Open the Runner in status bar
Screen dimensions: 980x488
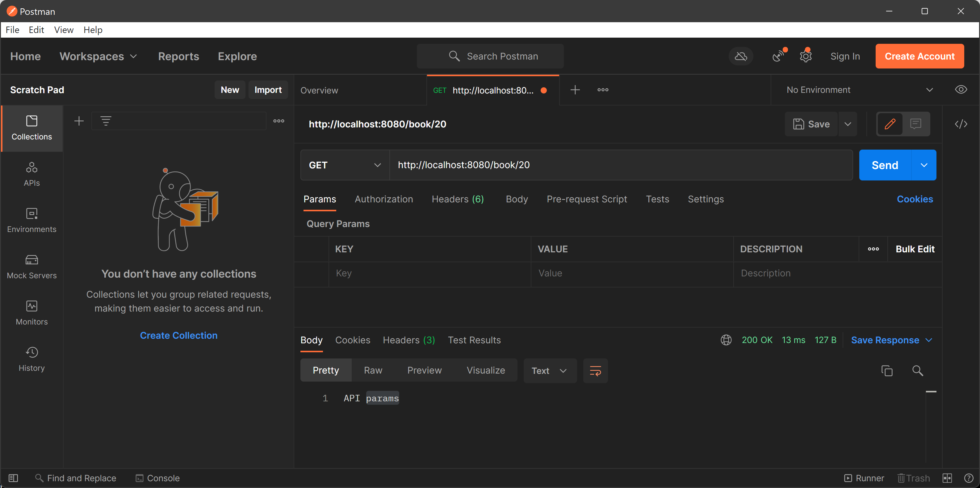tap(864, 478)
